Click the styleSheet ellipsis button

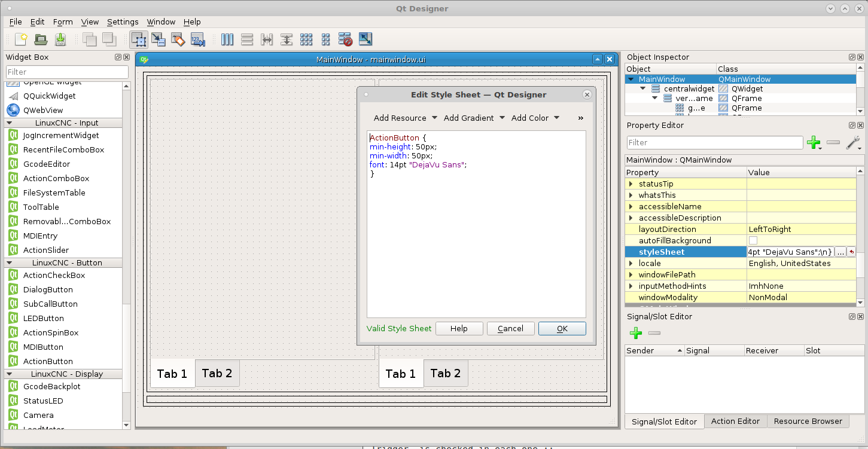pos(840,252)
